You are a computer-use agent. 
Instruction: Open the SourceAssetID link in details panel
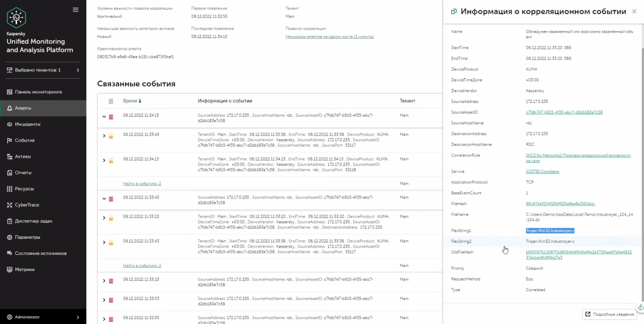(x=564, y=112)
